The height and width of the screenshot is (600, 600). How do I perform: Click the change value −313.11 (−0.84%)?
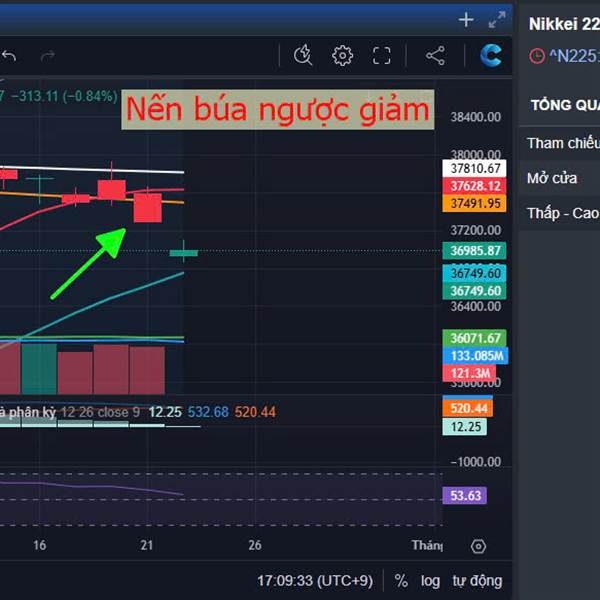click(x=64, y=96)
